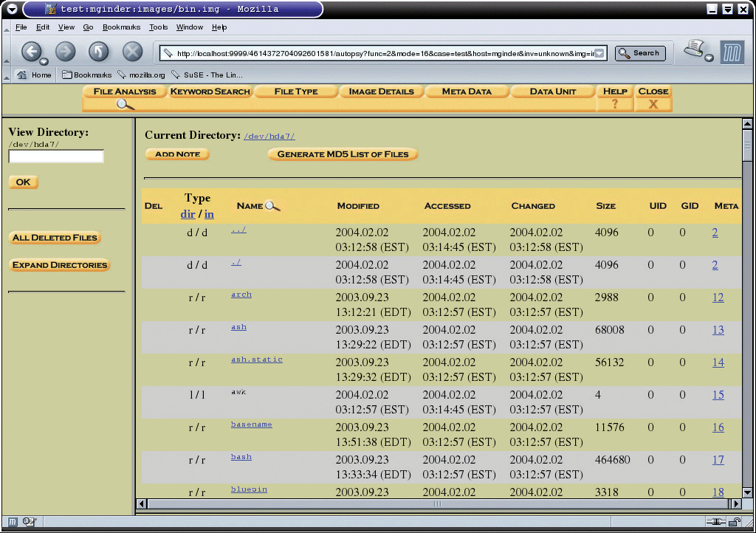Click the URL address bar

[x=384, y=53]
